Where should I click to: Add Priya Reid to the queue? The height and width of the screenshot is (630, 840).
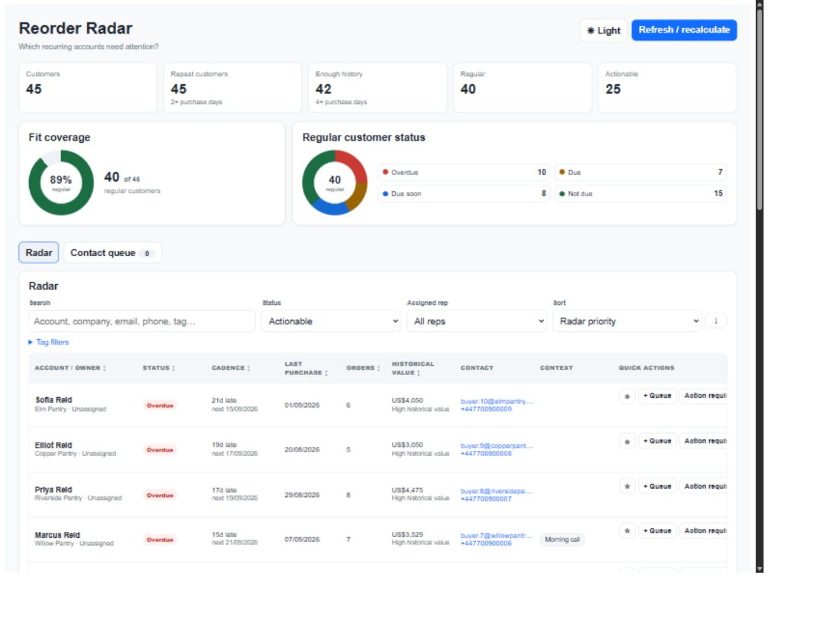tap(657, 486)
